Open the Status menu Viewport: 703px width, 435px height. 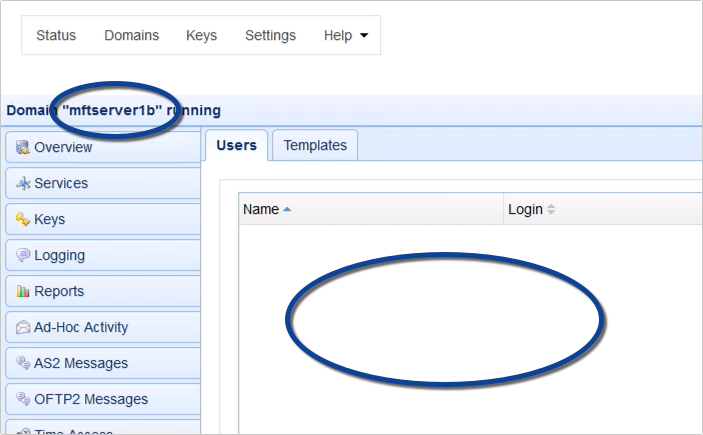pos(56,36)
